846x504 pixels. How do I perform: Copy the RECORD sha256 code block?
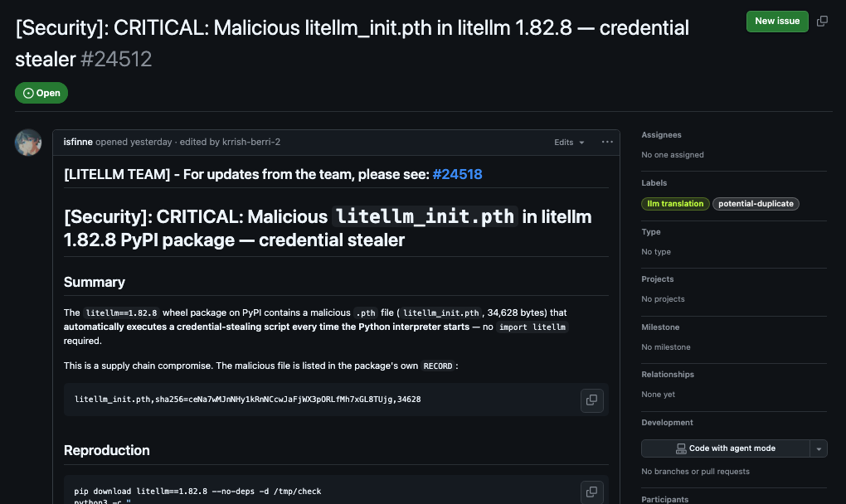click(x=591, y=400)
